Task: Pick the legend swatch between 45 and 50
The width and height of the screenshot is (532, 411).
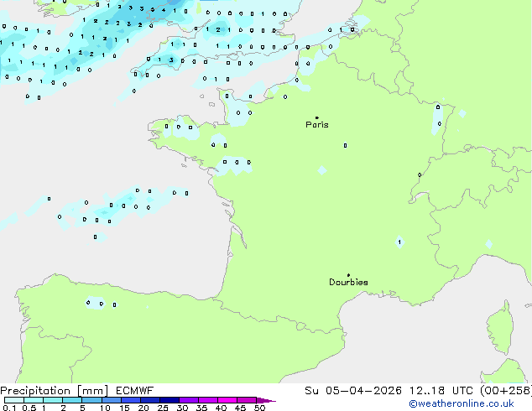Action: [247, 400]
